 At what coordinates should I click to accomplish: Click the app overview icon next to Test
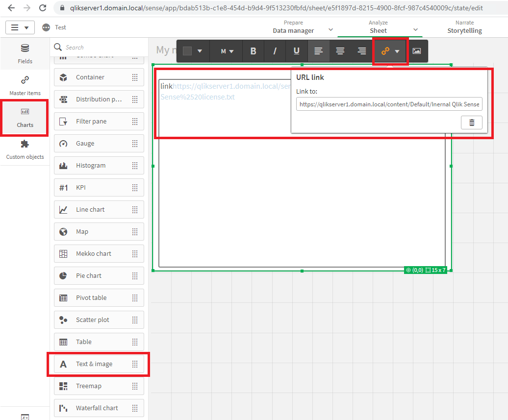[x=46, y=27]
